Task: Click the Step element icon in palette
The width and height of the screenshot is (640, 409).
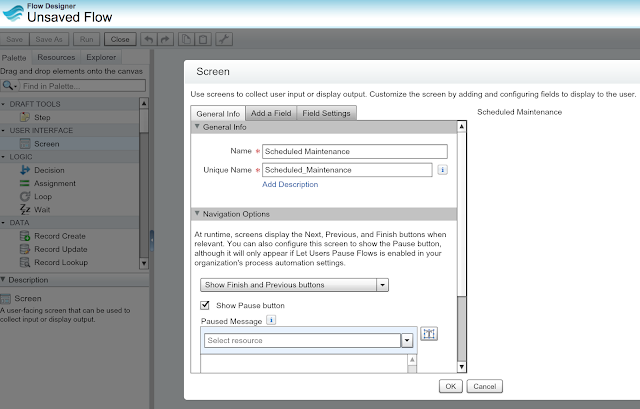Action: click(x=25, y=117)
